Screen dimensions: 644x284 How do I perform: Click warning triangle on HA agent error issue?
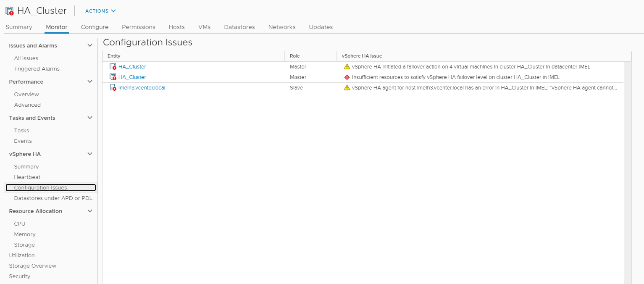[347, 88]
